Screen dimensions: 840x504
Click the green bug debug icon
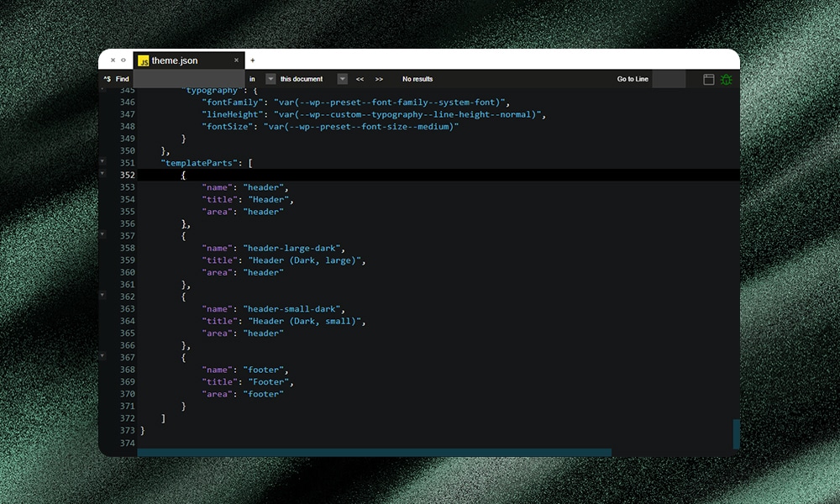point(726,79)
